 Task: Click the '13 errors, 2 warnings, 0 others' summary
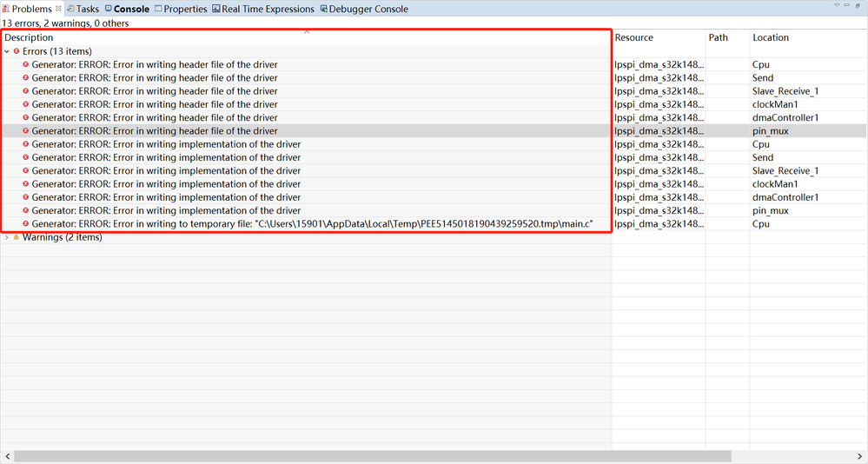[x=65, y=23]
